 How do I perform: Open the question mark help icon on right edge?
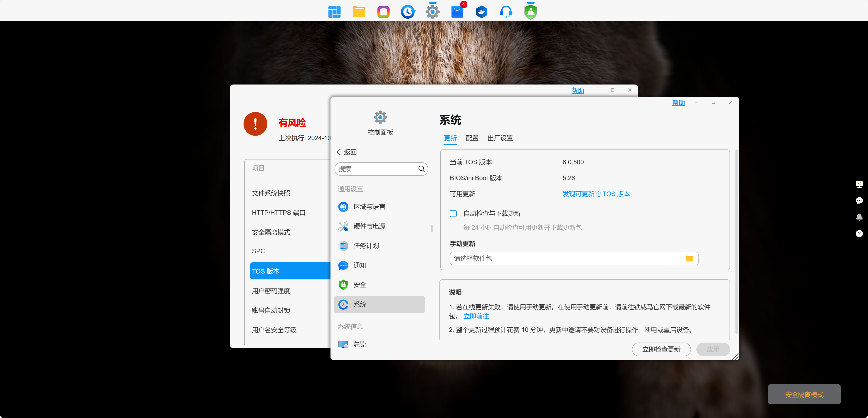tap(859, 234)
